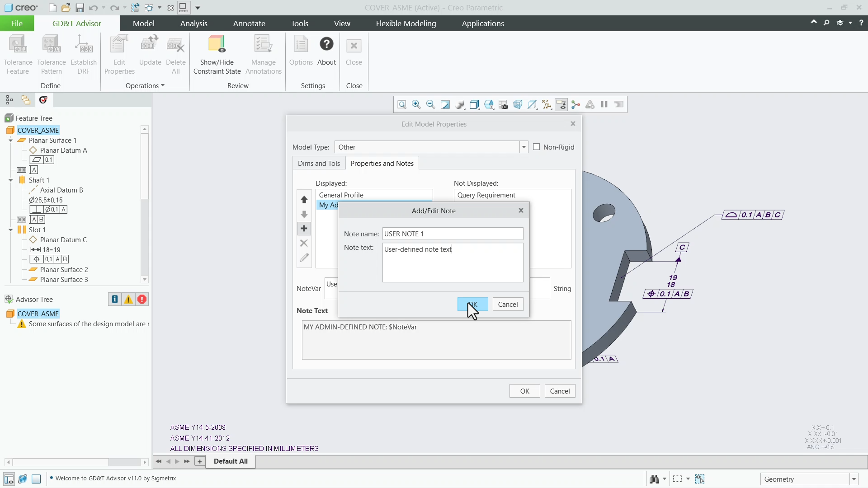Image resolution: width=868 pixels, height=488 pixels.
Task: Select Query Requirement in Not Displayed list
Action: (512, 195)
